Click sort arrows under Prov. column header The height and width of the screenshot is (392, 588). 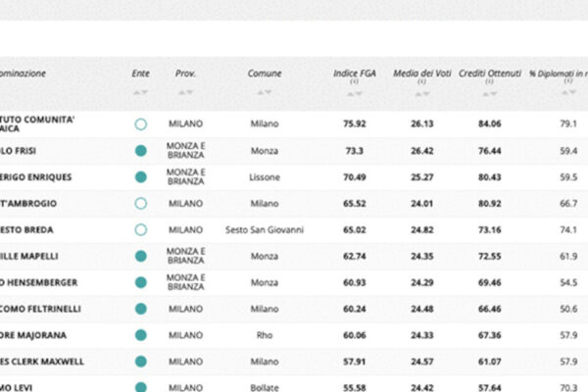click(185, 92)
